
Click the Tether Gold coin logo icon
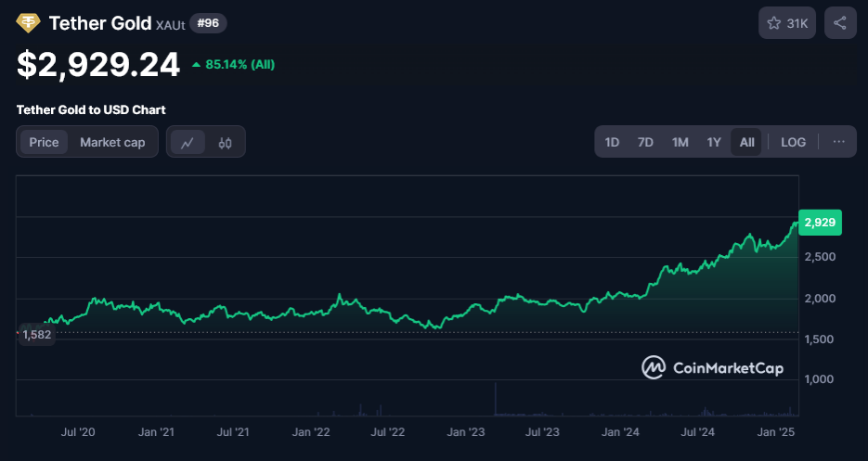28,22
